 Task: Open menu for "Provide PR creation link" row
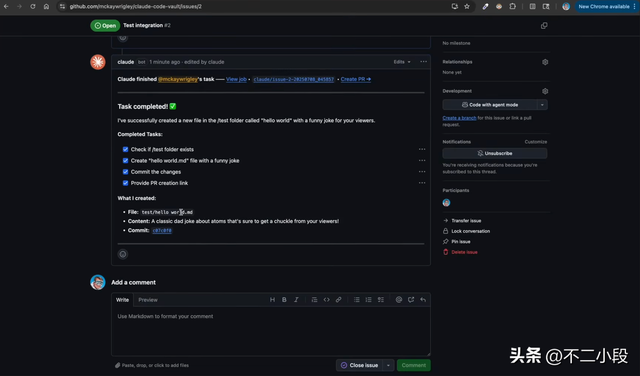click(x=422, y=183)
